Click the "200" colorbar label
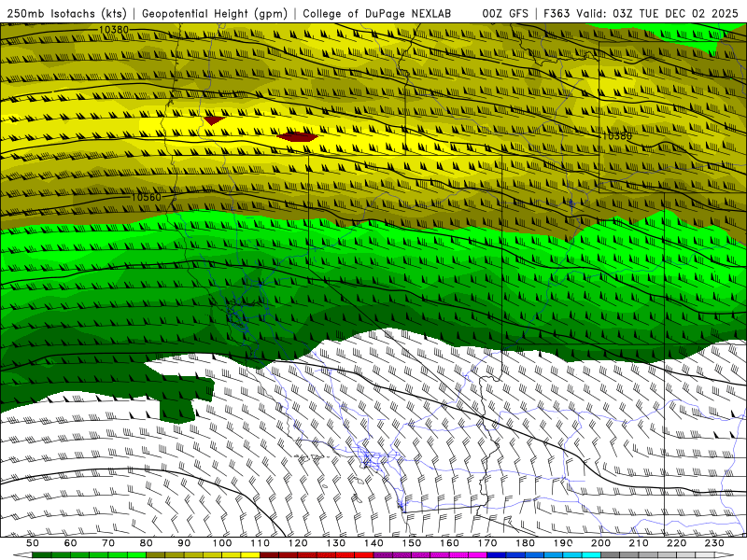Viewport: 747px width, 560px height. 600,543
